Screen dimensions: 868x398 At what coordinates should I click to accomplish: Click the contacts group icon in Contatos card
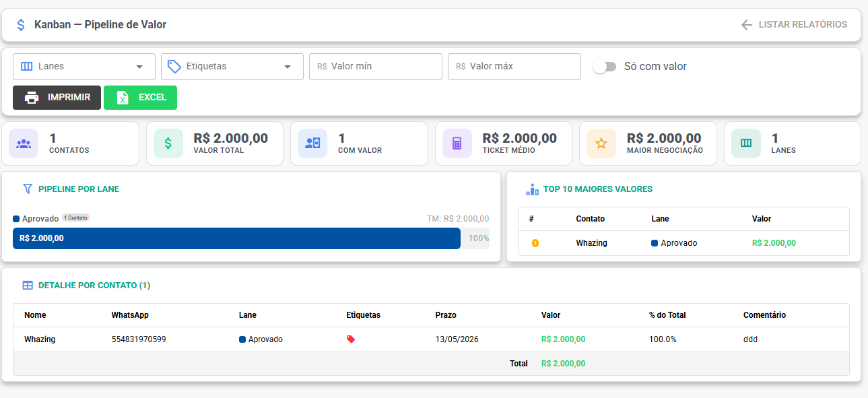(24, 143)
